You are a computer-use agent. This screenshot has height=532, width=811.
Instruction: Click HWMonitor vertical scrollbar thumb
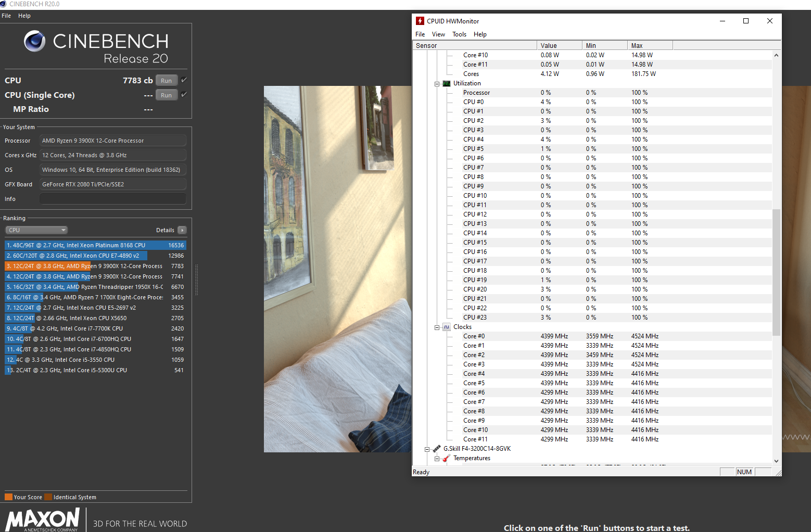pyautogui.click(x=776, y=272)
